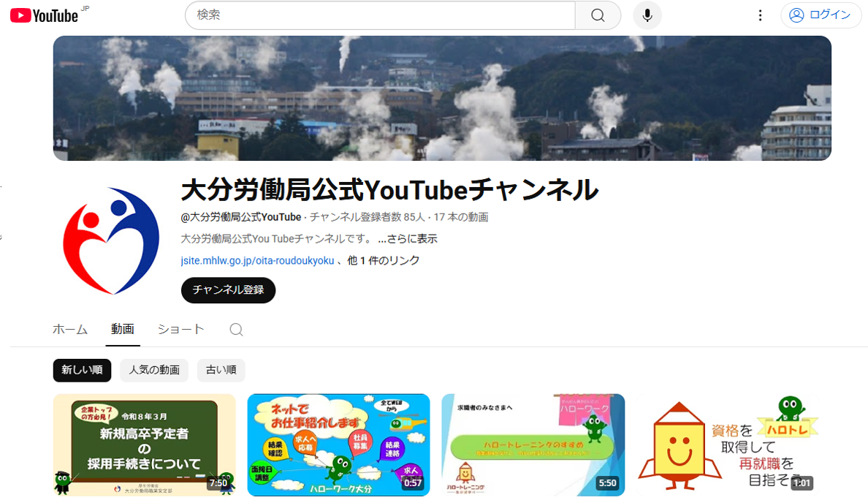Play the ネットでお仕事紹介します video thumbnail
Viewport: 868px width, 500px height.
(x=338, y=444)
